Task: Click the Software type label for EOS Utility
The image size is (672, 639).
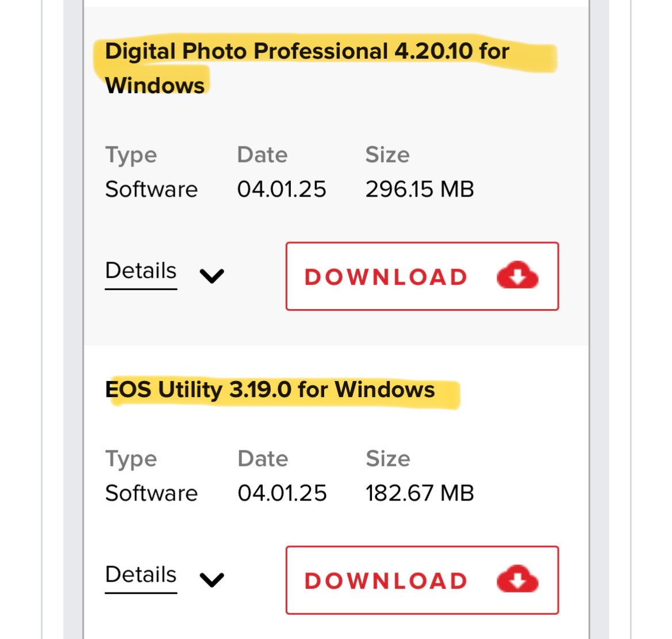Action: (x=151, y=493)
